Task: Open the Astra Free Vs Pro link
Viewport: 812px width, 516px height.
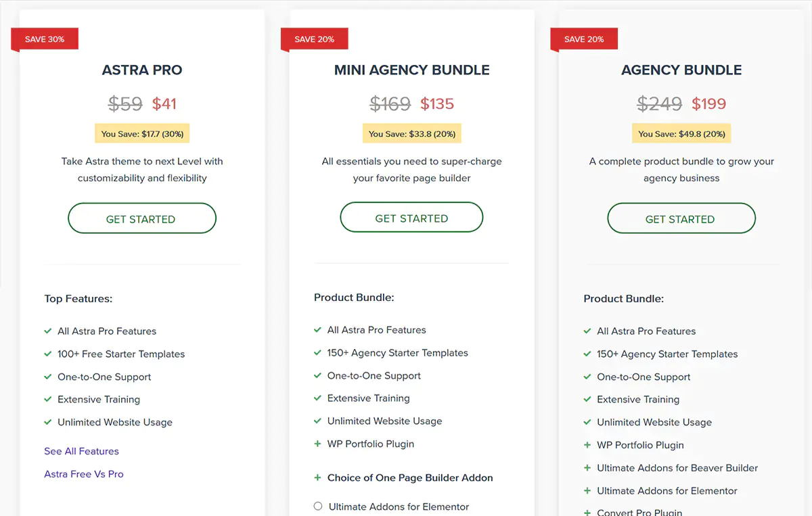Action: click(x=84, y=474)
